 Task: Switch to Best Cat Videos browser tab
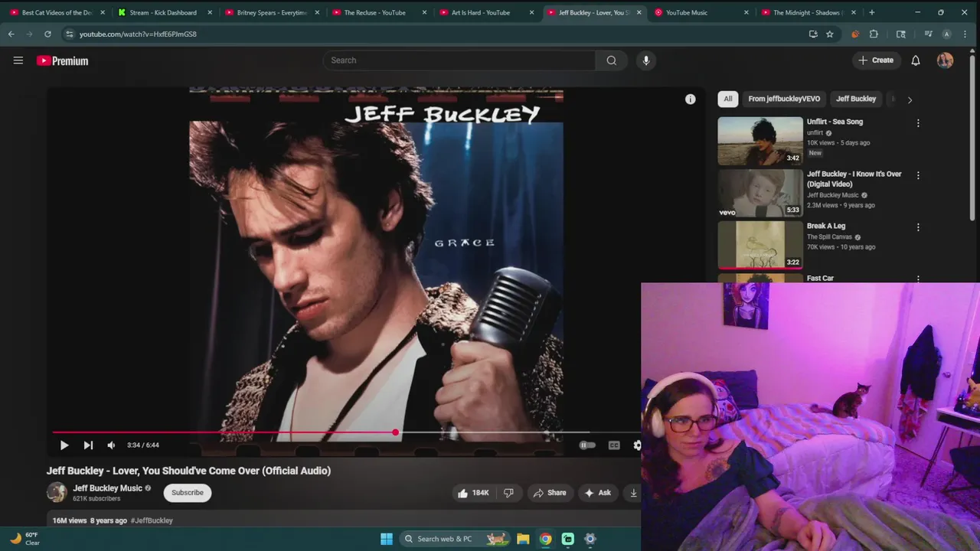click(55, 12)
